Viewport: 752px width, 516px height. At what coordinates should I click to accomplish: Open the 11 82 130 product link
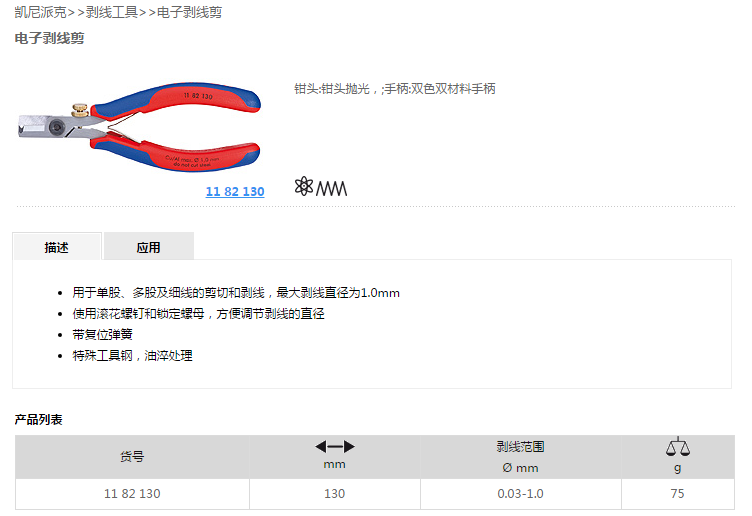tap(235, 191)
